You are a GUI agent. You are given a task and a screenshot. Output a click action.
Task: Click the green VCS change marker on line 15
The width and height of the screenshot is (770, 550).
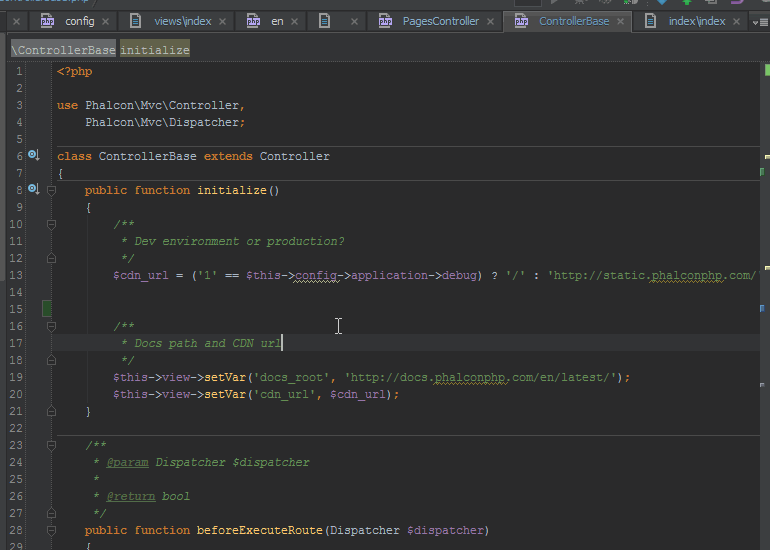pyautogui.click(x=47, y=309)
